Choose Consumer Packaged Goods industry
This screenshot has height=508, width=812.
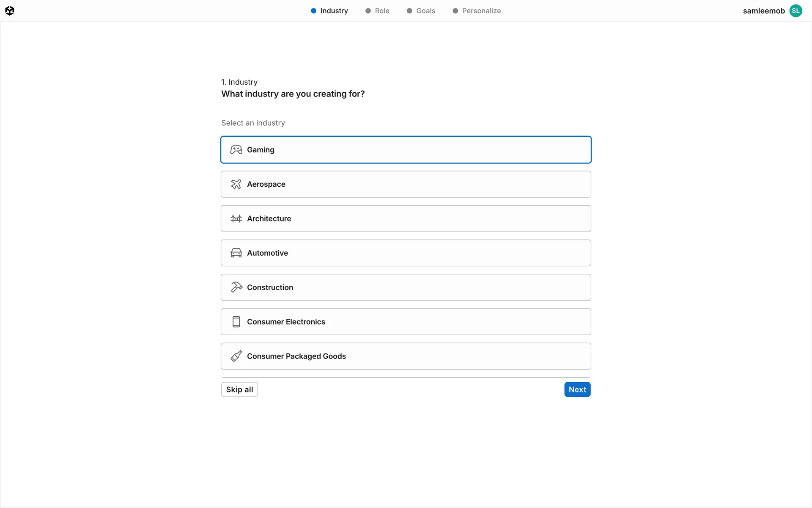coord(405,356)
